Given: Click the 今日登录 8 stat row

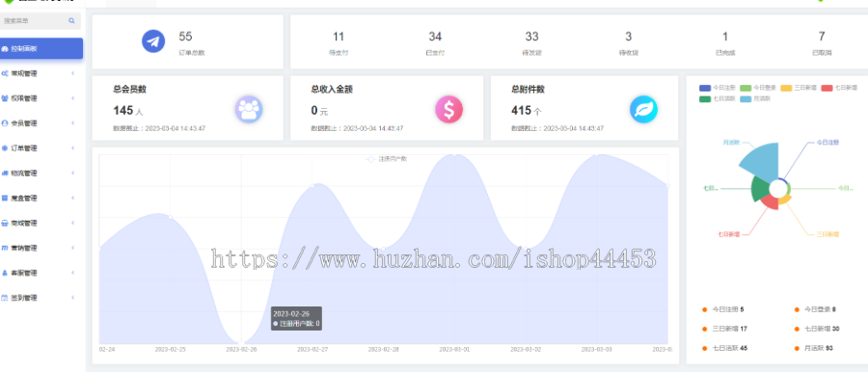Looking at the screenshot, I should point(815,309).
